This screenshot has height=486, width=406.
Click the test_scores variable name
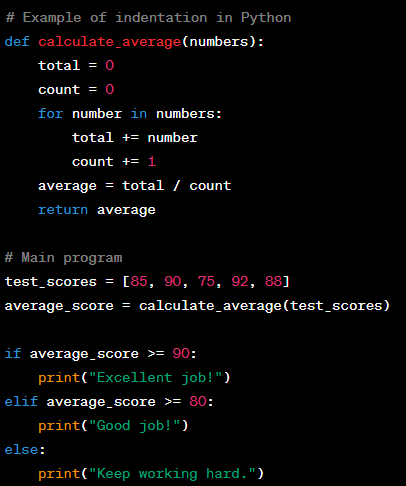pyautogui.click(x=51, y=282)
